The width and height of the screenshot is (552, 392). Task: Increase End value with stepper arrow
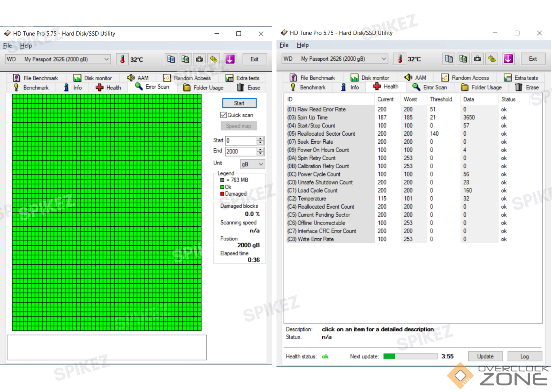click(x=260, y=150)
